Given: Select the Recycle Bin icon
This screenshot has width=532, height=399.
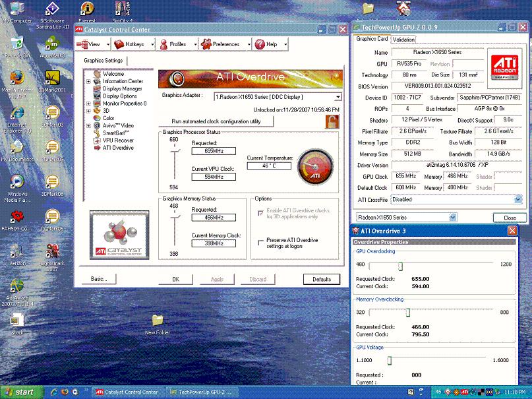Looking at the screenshot, I should click(17, 47).
